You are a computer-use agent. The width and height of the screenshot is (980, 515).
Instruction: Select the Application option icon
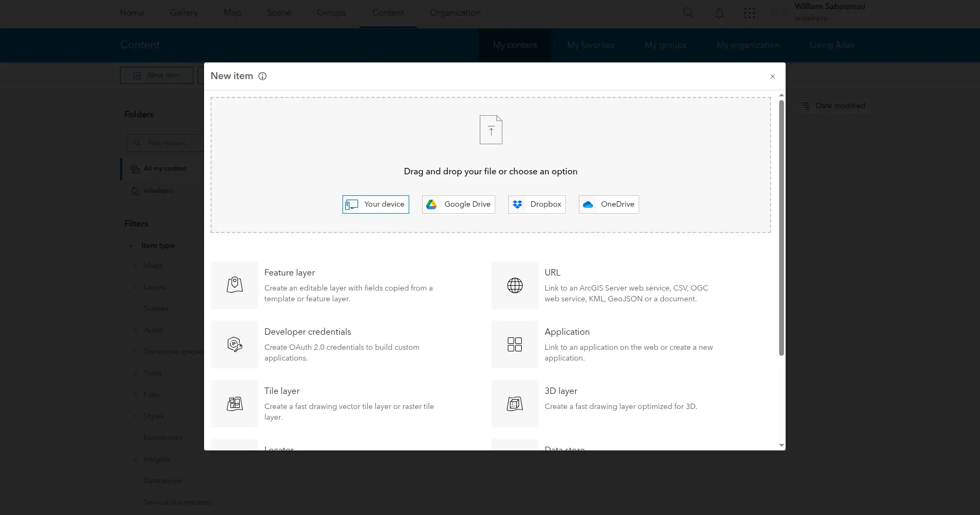point(514,344)
